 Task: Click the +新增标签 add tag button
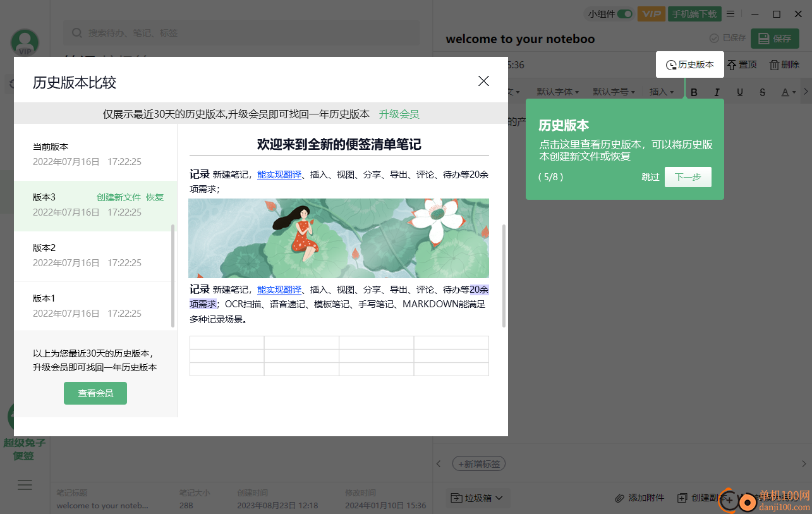[479, 464]
